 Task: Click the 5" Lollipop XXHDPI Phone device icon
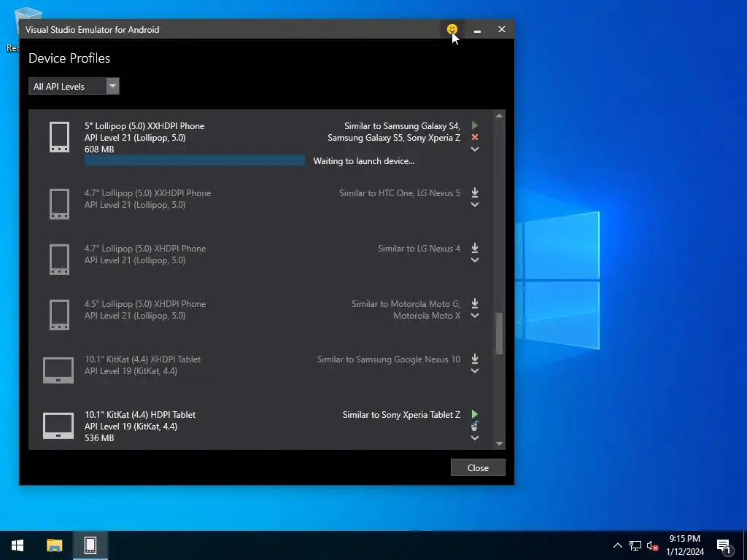click(x=60, y=137)
